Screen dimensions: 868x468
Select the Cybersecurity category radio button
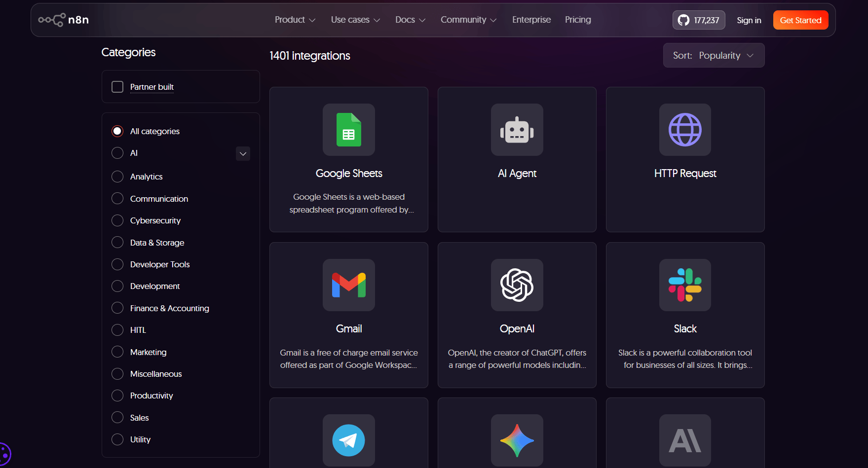(x=117, y=220)
